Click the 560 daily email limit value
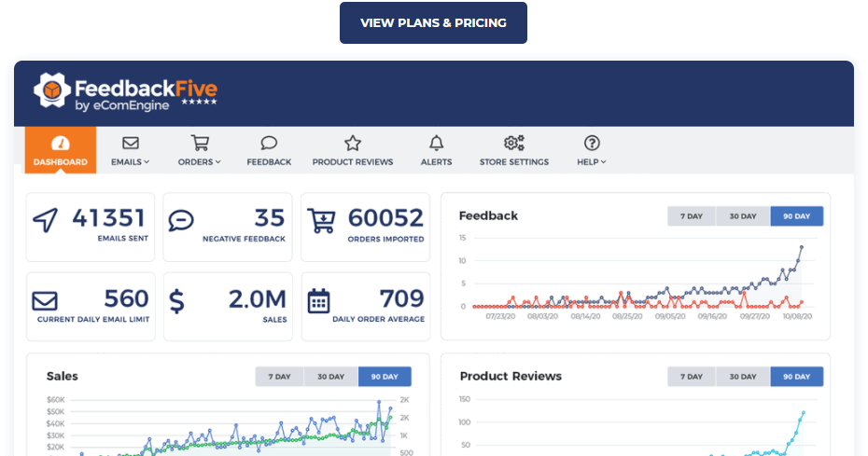The width and height of the screenshot is (868, 456). coord(126,298)
